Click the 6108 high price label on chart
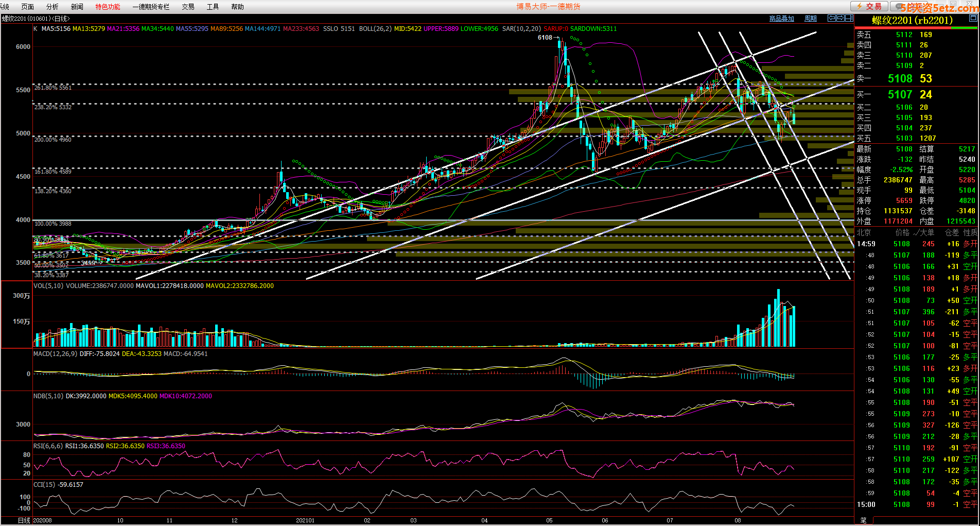980x526 pixels. coord(545,38)
